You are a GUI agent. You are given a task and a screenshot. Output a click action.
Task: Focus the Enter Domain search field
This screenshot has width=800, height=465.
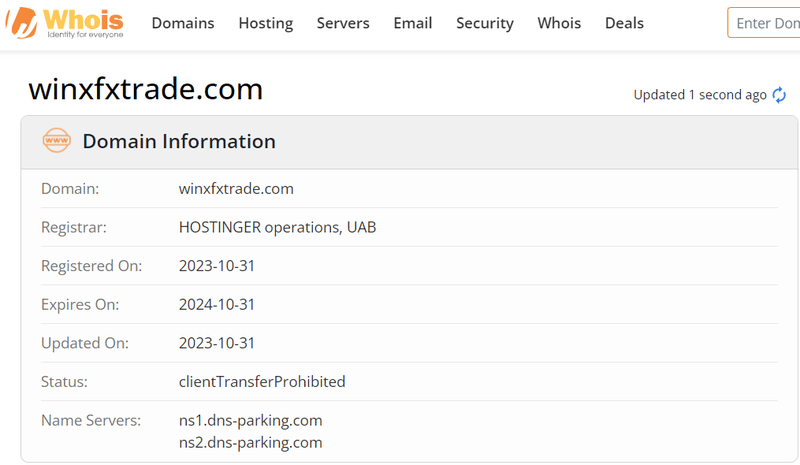click(x=764, y=23)
